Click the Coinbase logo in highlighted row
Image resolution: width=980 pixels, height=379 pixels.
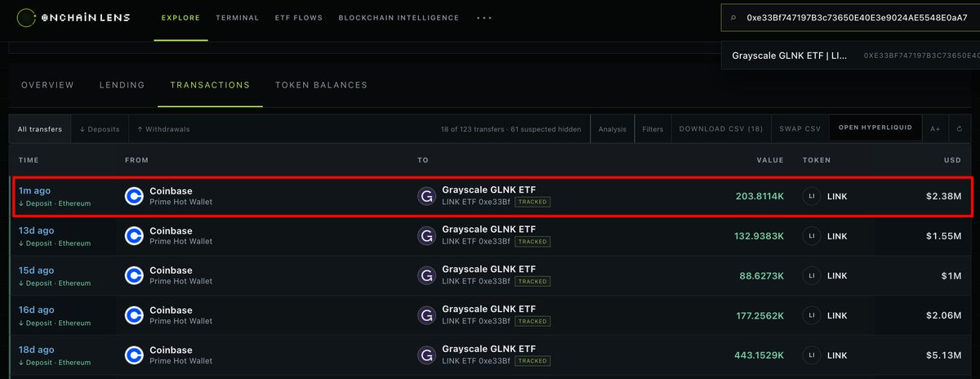(x=134, y=196)
